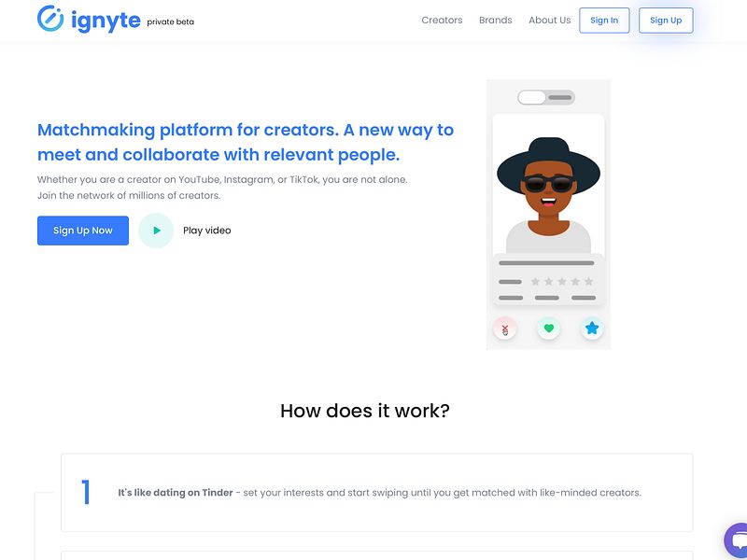This screenshot has width=747, height=560.
Task: Play the intro video via play icon
Action: tap(156, 231)
